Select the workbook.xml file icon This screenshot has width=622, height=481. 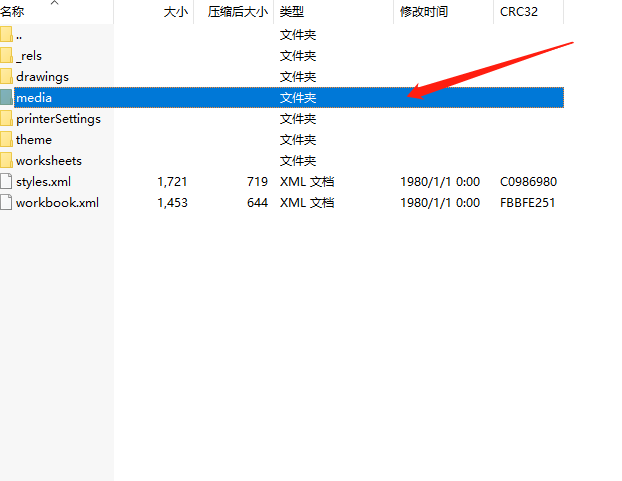(x=6, y=203)
